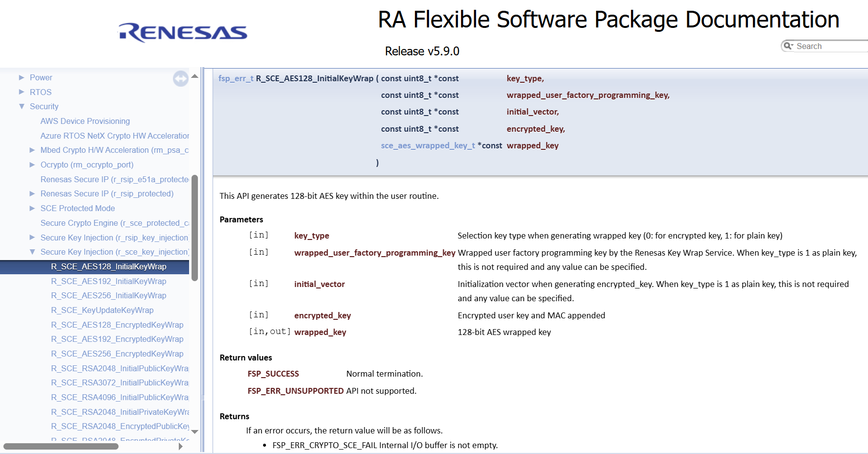The width and height of the screenshot is (868, 454).
Task: Expand Mbed Crypto H/W Acceleration (rm_psa_c...)
Action: [x=32, y=150]
